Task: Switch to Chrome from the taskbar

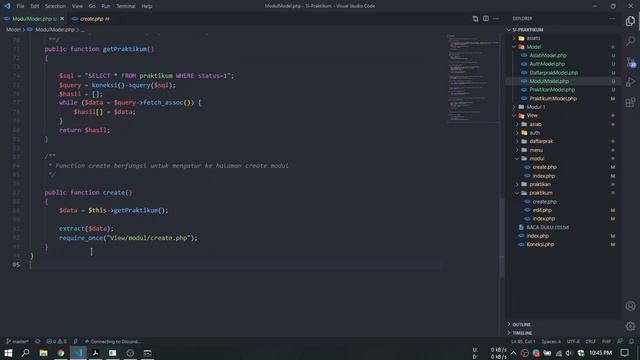Action: pyautogui.click(x=61, y=353)
